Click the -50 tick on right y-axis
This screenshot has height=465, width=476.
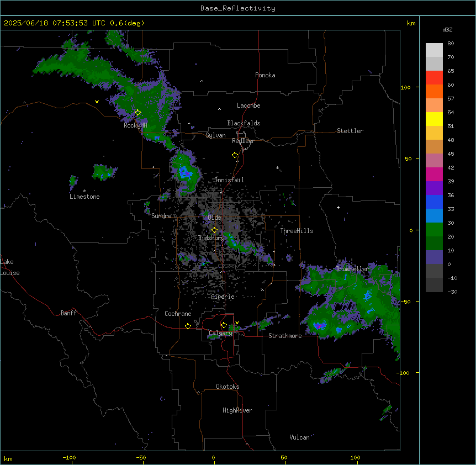(405, 302)
